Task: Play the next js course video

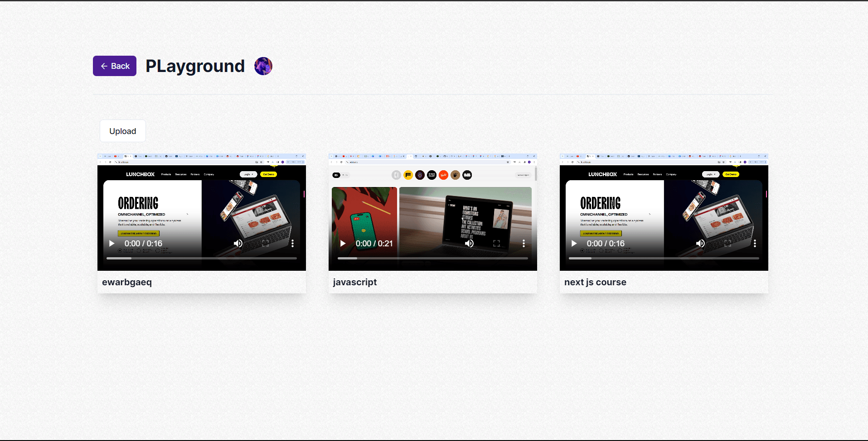Action: tap(574, 244)
